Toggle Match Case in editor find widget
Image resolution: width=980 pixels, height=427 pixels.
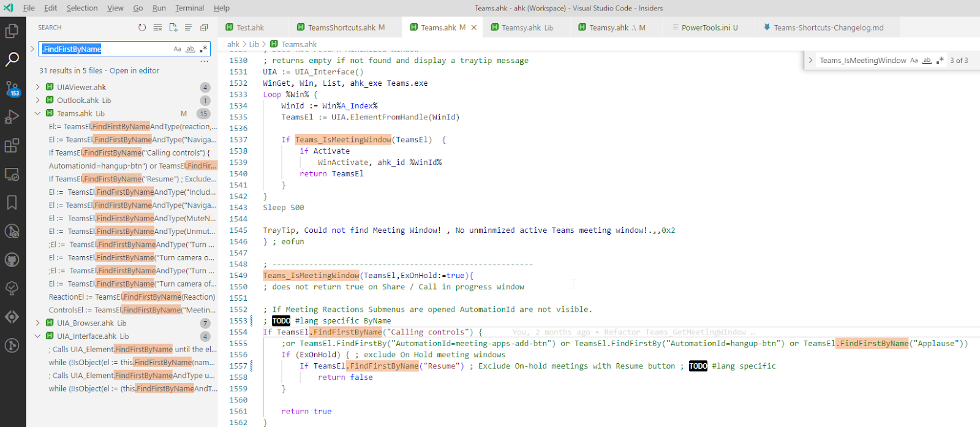point(914,60)
